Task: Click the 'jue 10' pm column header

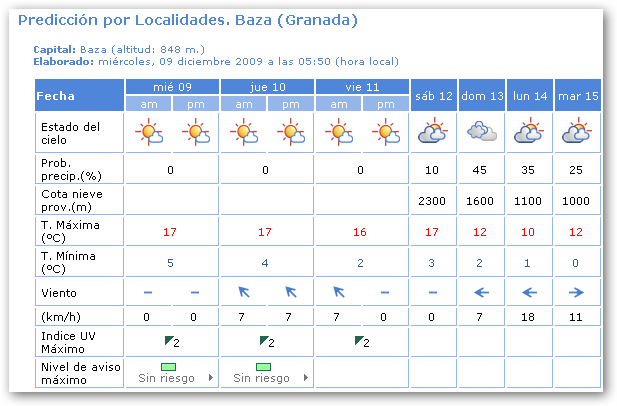Action: tap(290, 104)
